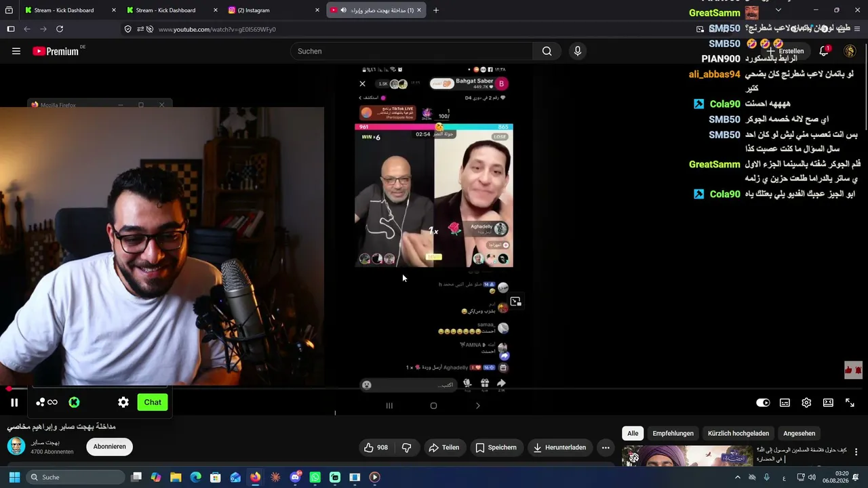Mute the playing tab via speaker icon
The height and width of the screenshot is (488, 868).
[343, 10]
